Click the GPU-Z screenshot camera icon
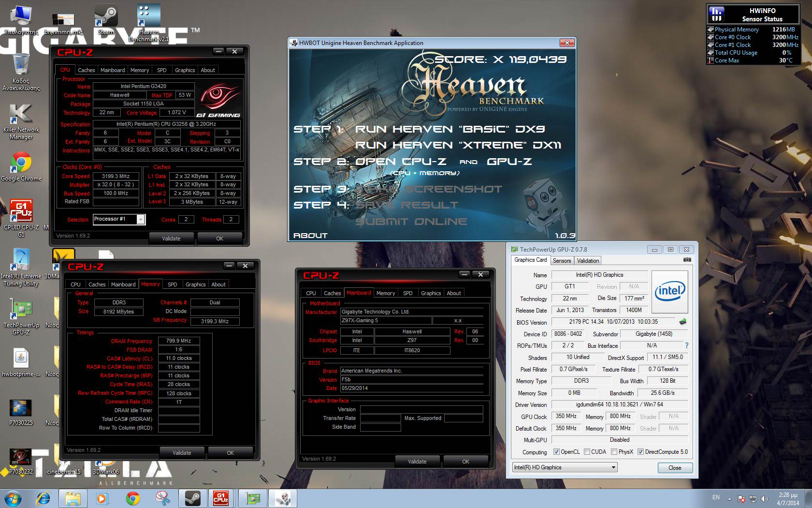Viewport: 812px width, 508px height. (687, 260)
